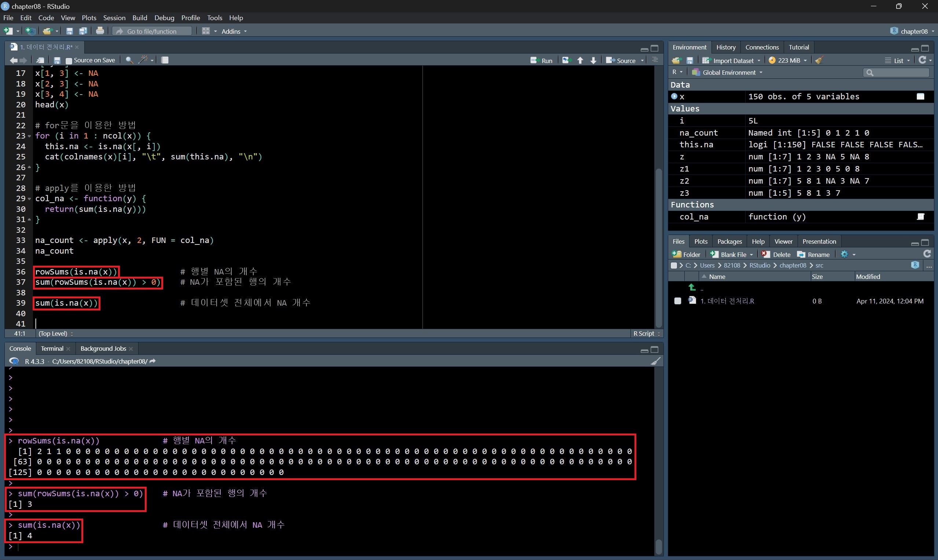Click the compile report notebook icon

tap(165, 60)
